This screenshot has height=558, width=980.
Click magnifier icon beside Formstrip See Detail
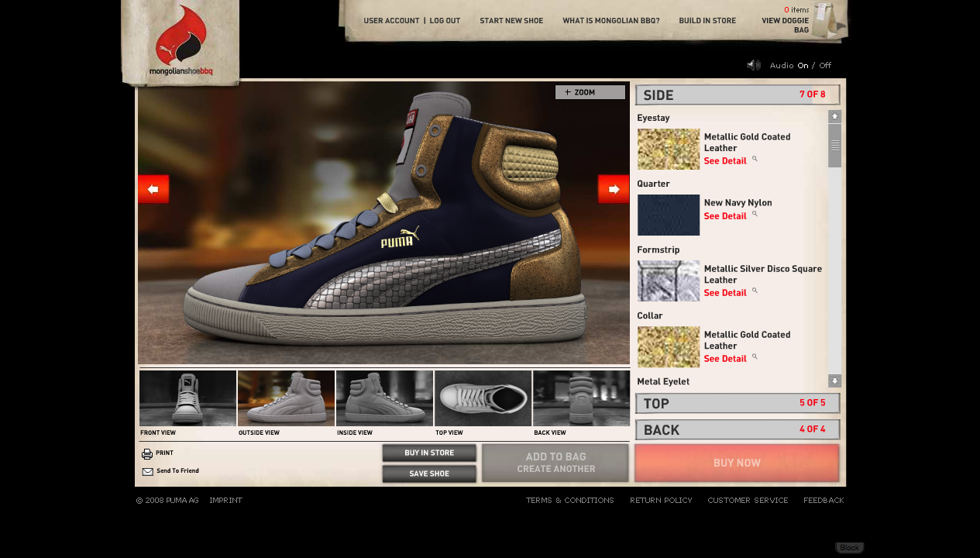(x=755, y=291)
